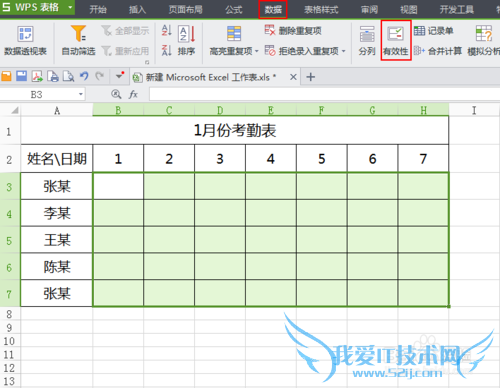This screenshot has height=388, width=500.
Task: Open the 页面布局 (Page Layout) tab
Action: (185, 9)
